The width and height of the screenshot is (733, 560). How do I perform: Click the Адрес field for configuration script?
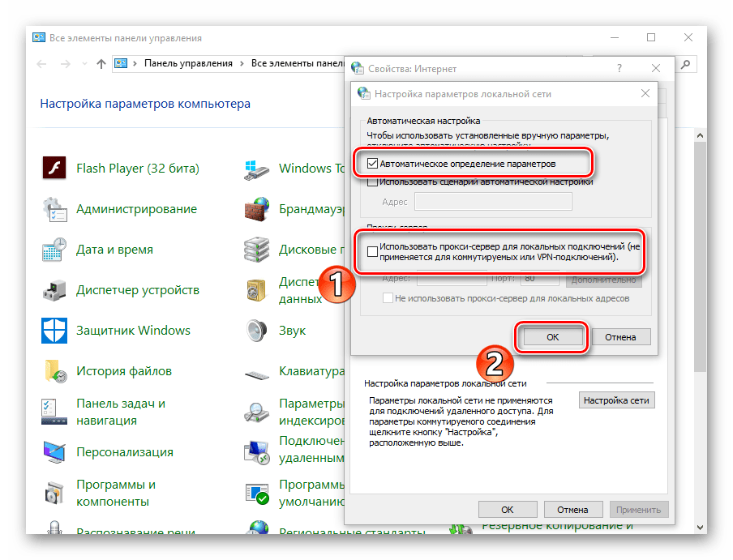(x=493, y=202)
